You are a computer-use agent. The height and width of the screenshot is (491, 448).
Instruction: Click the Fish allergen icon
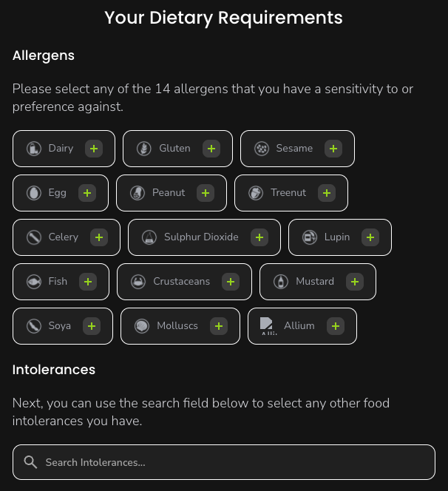[33, 282]
